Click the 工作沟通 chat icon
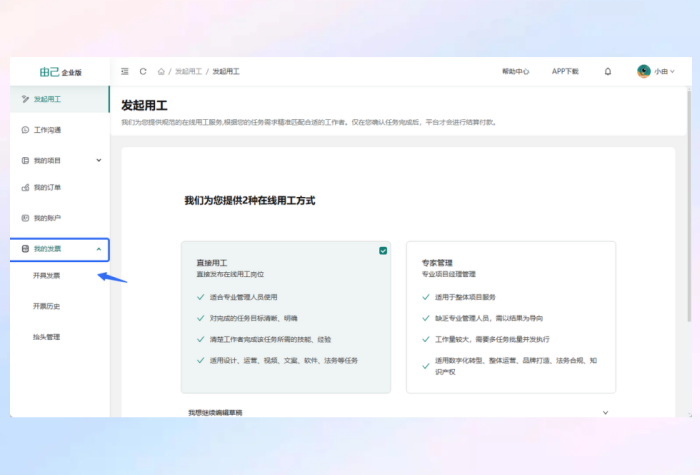 (x=25, y=130)
